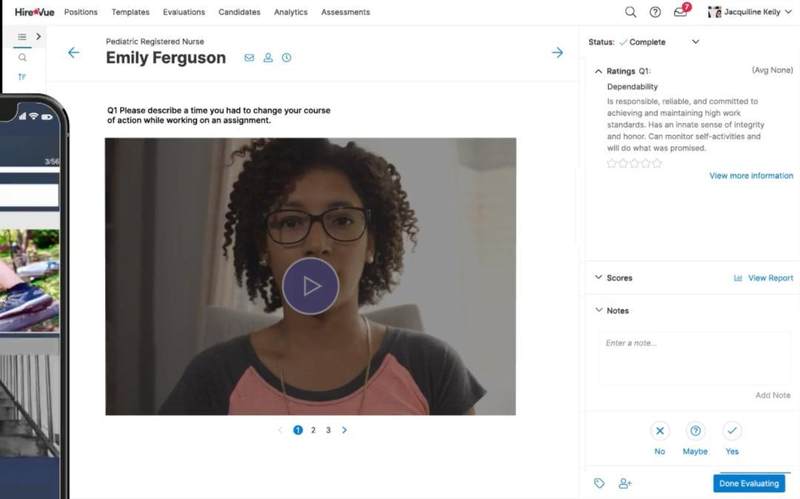
Task: Open the Analytics menu
Action: tap(290, 12)
